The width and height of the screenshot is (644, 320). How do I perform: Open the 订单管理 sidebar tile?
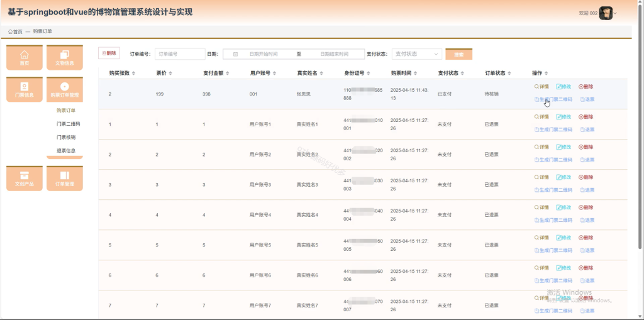pyautogui.click(x=65, y=179)
